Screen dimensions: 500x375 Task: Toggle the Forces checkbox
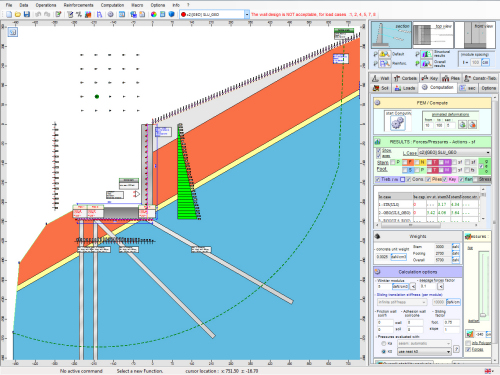[468, 349]
